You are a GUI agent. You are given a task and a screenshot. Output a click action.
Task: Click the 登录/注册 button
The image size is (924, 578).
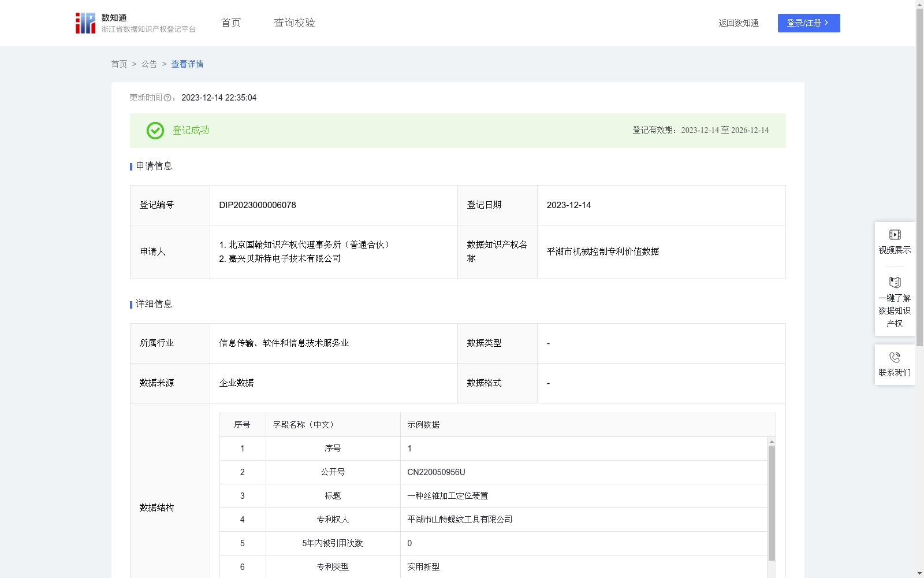(808, 23)
